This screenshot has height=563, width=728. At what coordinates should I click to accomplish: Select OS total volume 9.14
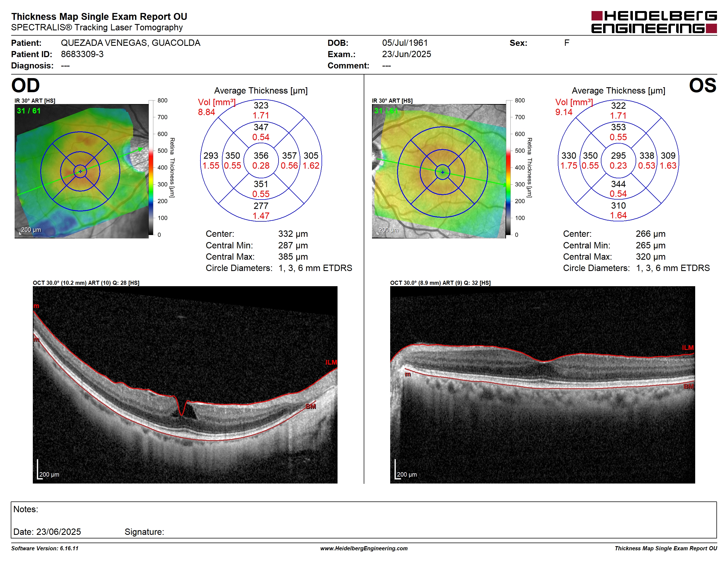point(564,112)
